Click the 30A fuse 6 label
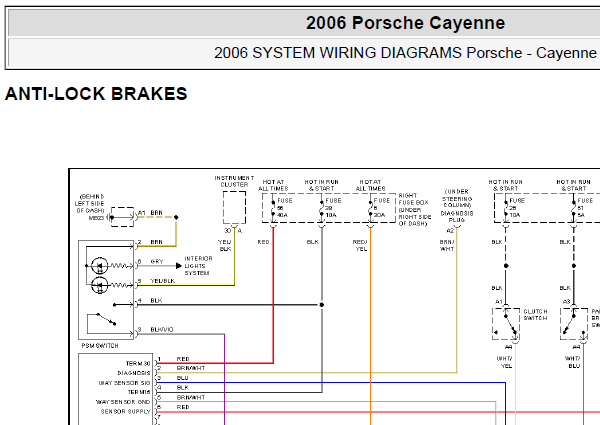 pyautogui.click(x=382, y=208)
